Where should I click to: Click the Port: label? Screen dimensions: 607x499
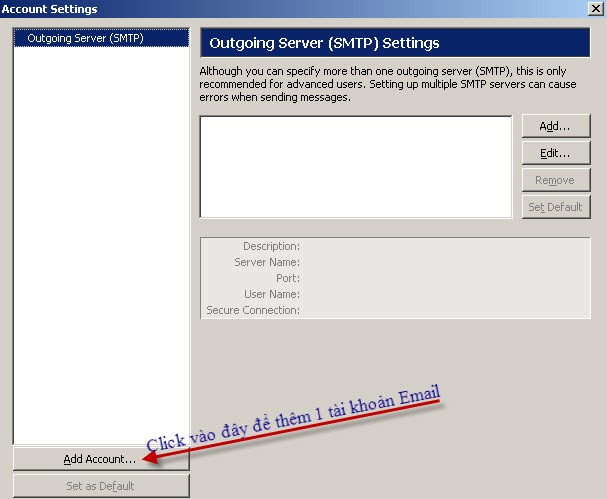(x=288, y=278)
